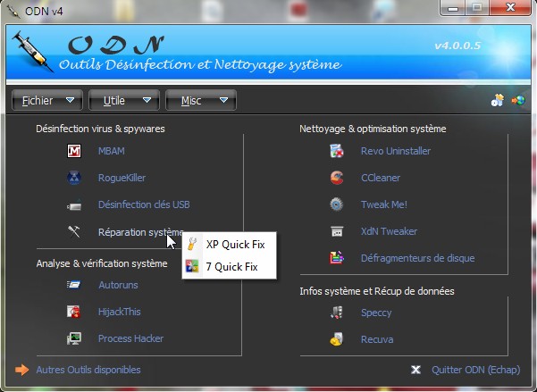The image size is (537, 392).
Task: Click the Revo Uninstaller icon
Action: point(337,151)
